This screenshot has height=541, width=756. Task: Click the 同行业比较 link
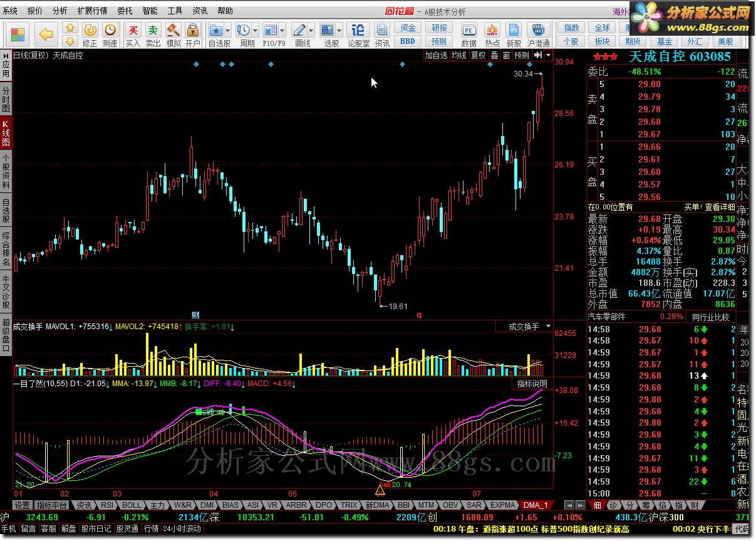pos(710,317)
